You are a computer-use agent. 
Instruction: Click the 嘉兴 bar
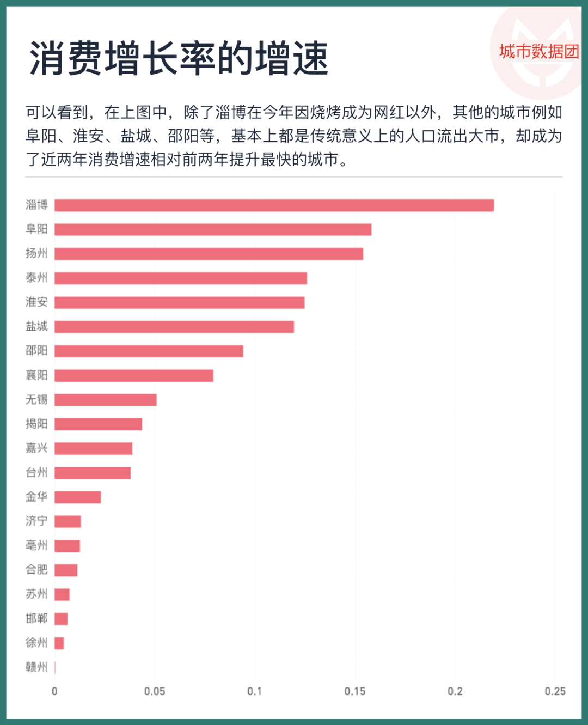pos(93,448)
